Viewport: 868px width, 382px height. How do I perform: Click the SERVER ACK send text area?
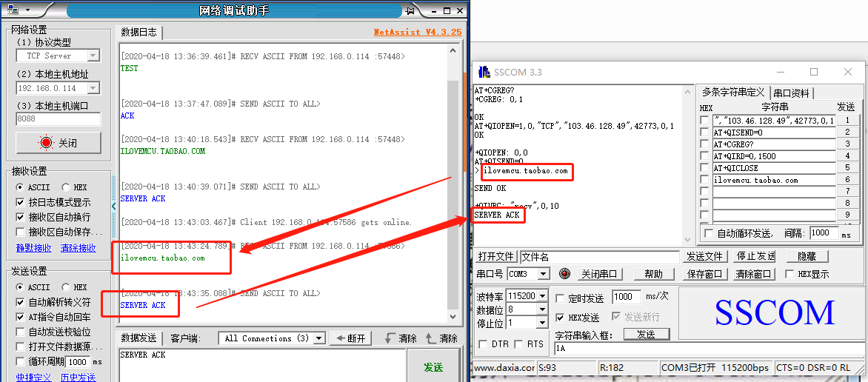(261, 366)
